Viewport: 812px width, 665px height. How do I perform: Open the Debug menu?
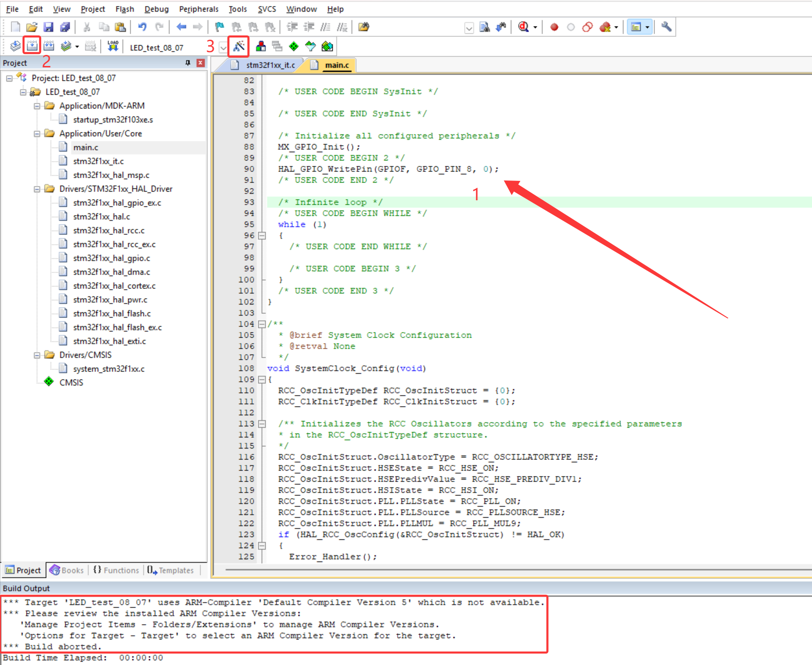pyautogui.click(x=156, y=9)
